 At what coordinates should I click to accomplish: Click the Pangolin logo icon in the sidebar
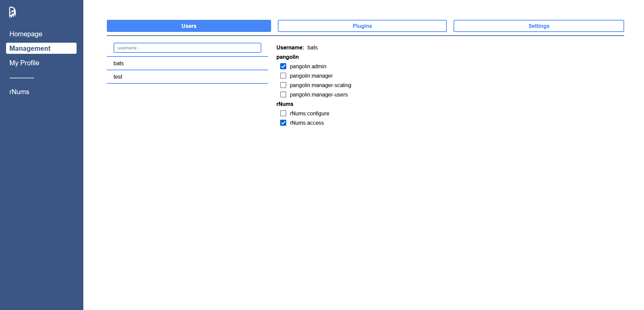(12, 12)
